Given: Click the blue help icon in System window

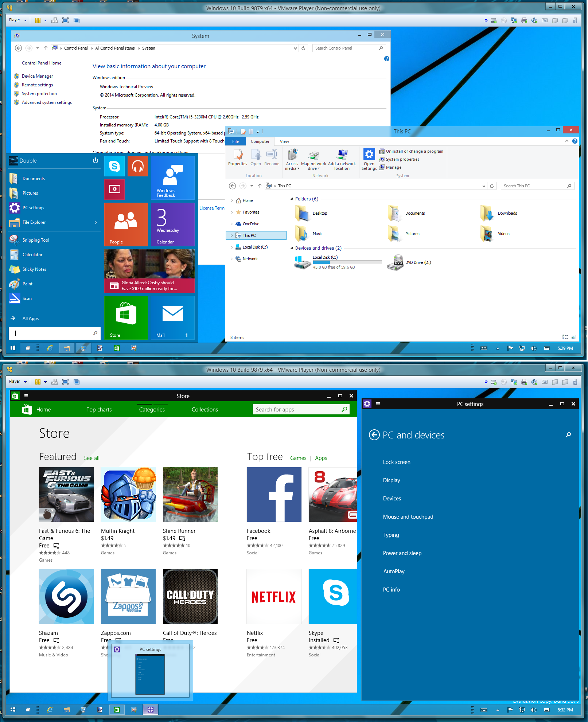Looking at the screenshot, I should [387, 59].
